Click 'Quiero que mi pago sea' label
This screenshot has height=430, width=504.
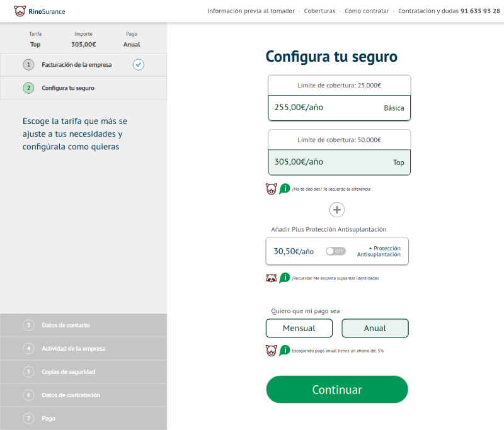click(306, 311)
